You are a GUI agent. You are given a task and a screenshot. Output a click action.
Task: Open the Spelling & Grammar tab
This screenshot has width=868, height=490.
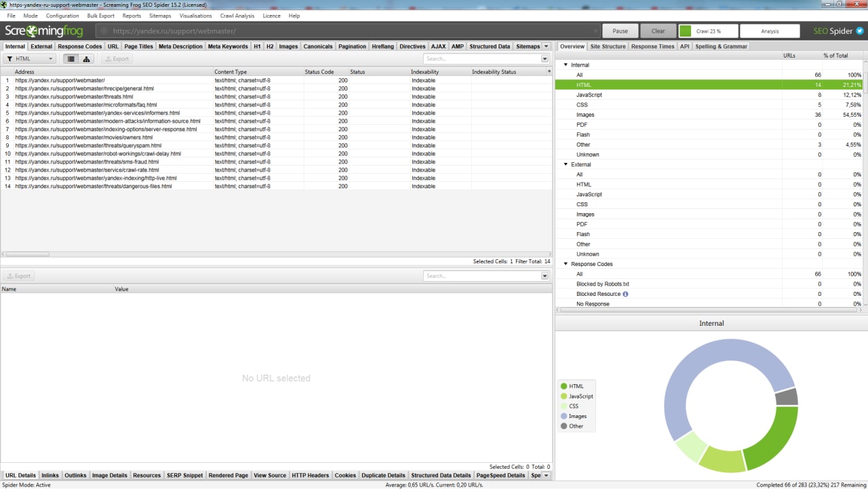pyautogui.click(x=722, y=46)
